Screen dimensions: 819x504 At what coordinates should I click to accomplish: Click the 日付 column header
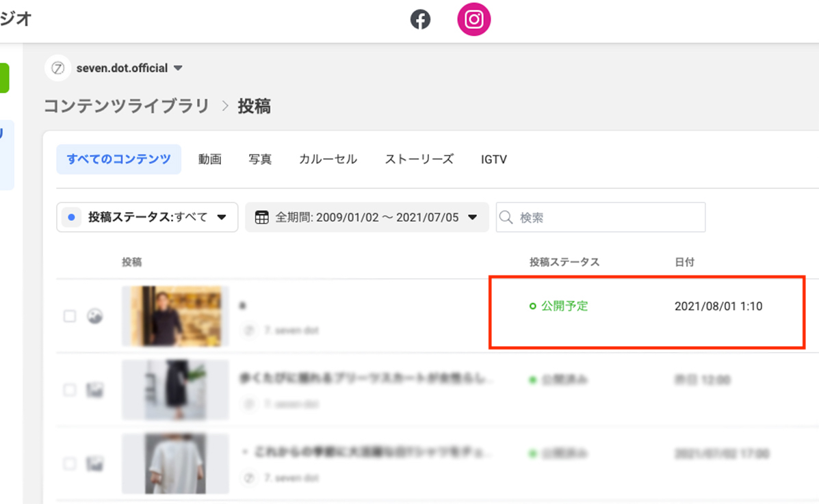click(684, 262)
